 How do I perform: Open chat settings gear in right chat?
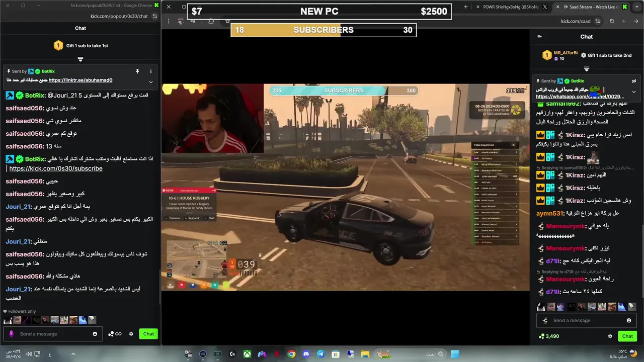click(610, 336)
